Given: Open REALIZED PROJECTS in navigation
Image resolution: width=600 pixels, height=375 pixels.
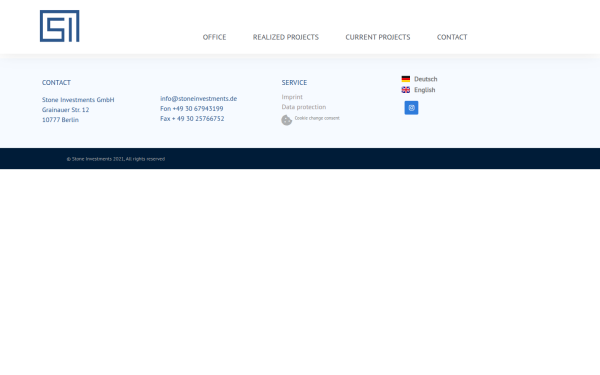Looking at the screenshot, I should point(285,37).
